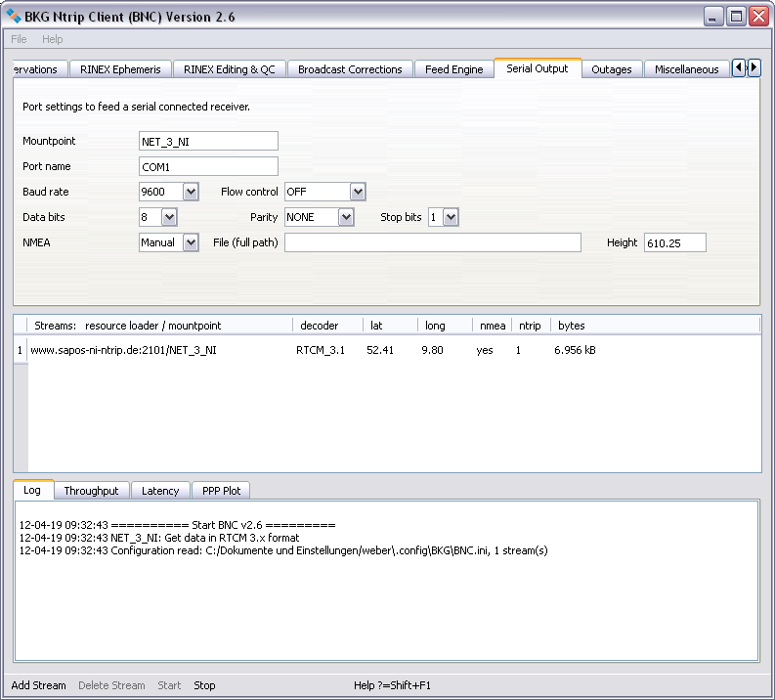This screenshot has height=700, width=775.
Task: Expand the Flow control dropdown
Action: click(x=358, y=192)
